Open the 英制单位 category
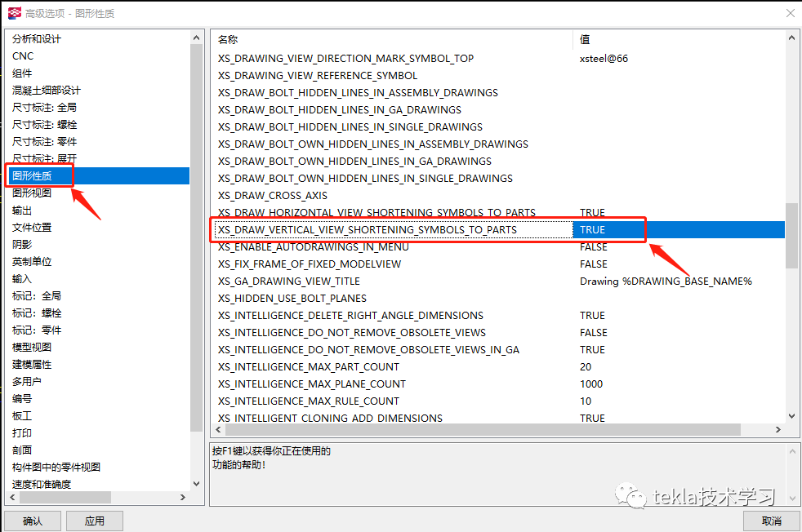Screen dimensions: 802x532 pos(32,262)
